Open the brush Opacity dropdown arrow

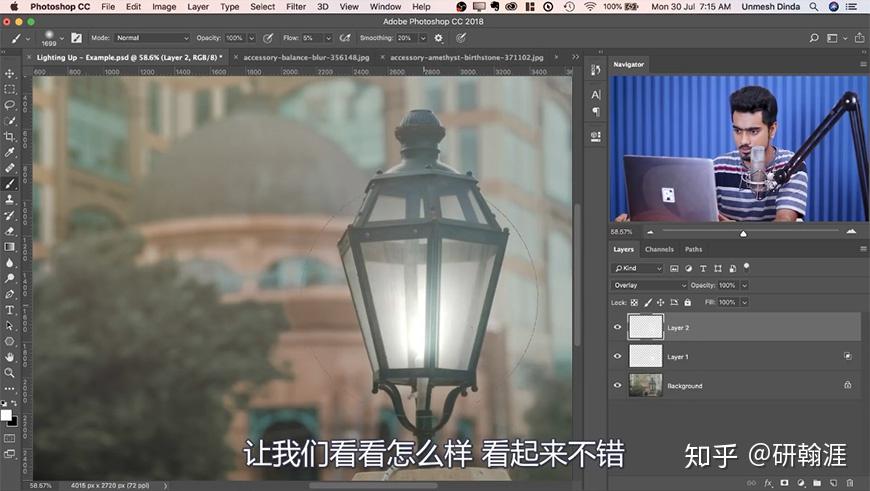(x=251, y=38)
